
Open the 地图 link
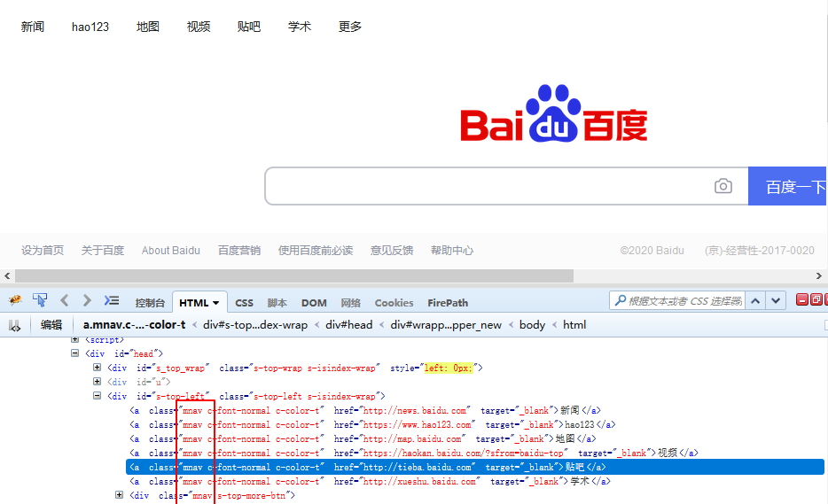(x=148, y=27)
